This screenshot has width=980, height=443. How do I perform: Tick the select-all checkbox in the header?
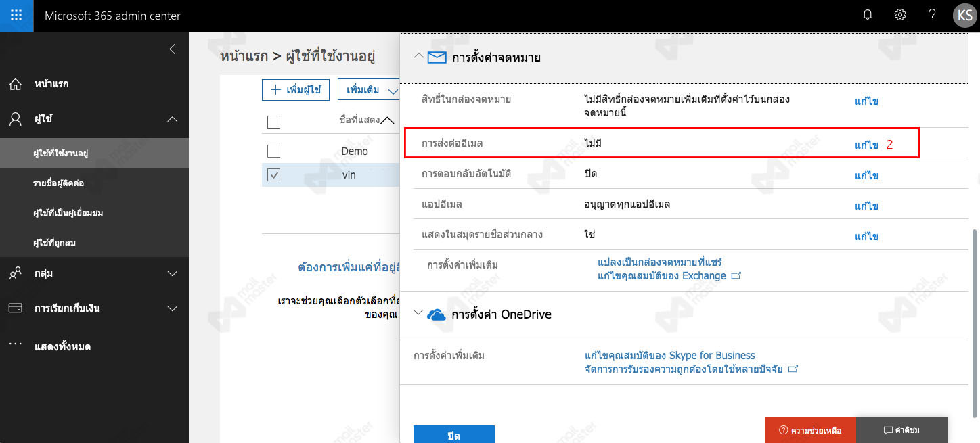pos(273,122)
